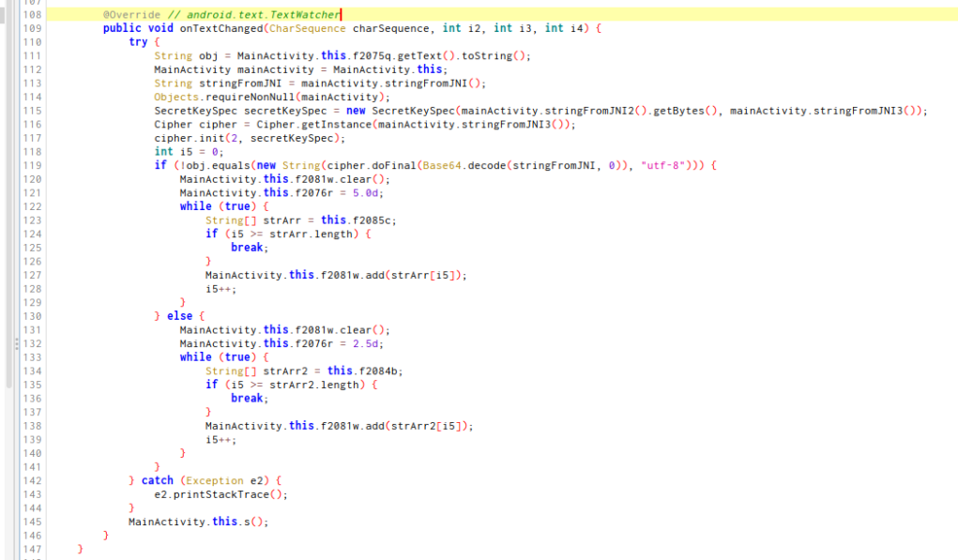Click line number 115 in the gutter

[x=33, y=111]
